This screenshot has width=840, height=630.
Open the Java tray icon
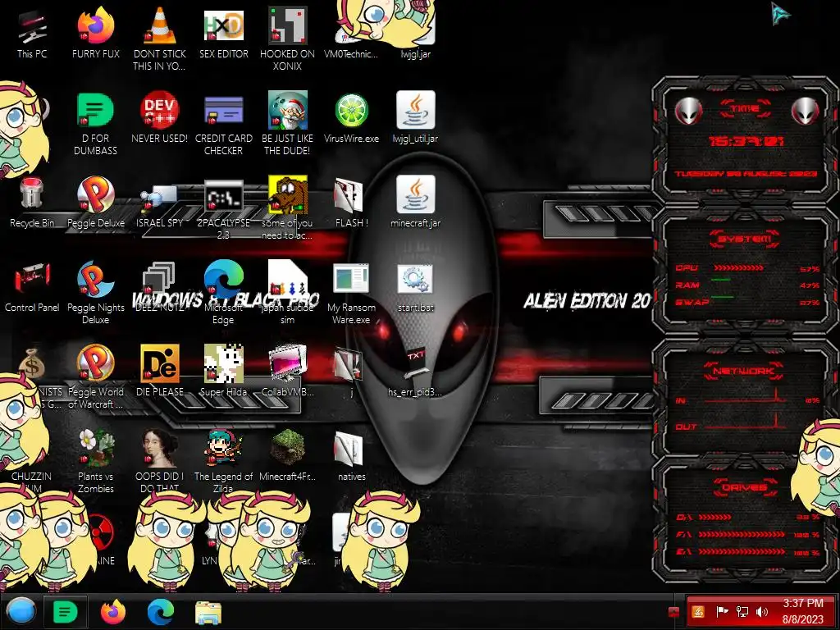coord(697,611)
